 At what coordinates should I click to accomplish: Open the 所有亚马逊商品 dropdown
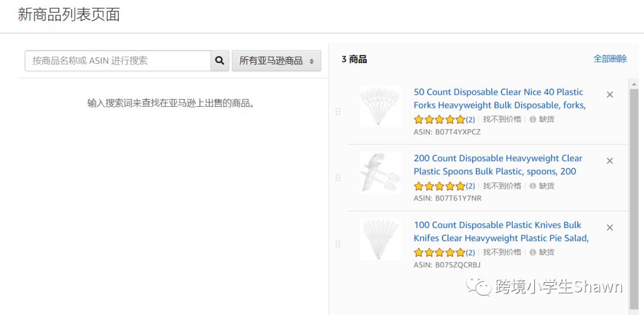click(x=276, y=60)
